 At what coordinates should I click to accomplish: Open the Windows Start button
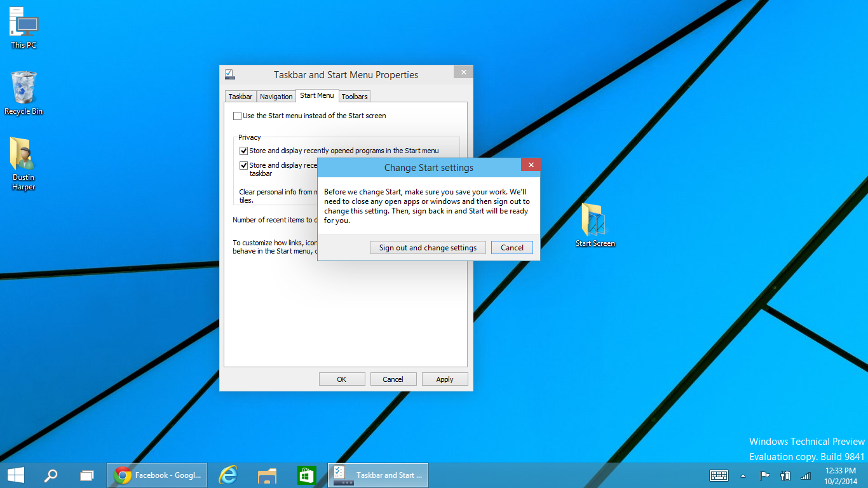tap(16, 475)
